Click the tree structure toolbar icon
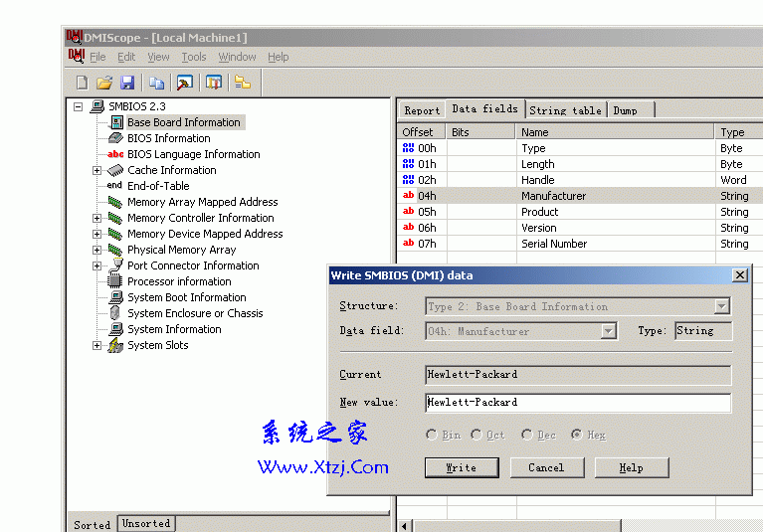The height and width of the screenshot is (532, 763). pyautogui.click(x=242, y=83)
